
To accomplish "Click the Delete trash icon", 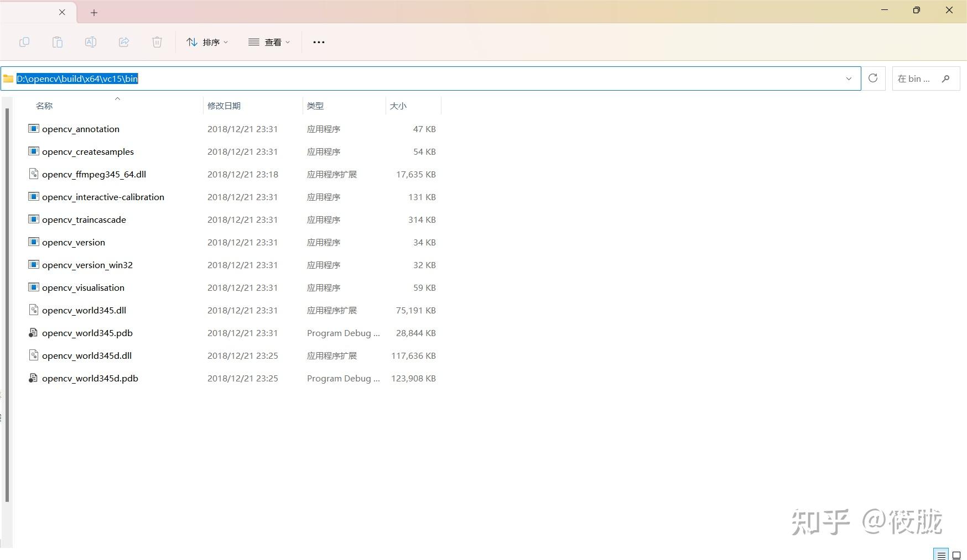I will pos(157,42).
